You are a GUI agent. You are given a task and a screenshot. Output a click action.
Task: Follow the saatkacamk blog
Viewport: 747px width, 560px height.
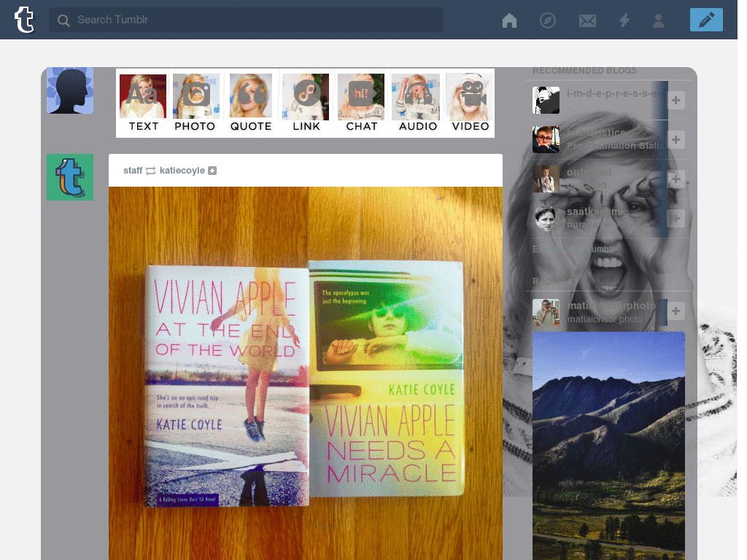tap(676, 219)
